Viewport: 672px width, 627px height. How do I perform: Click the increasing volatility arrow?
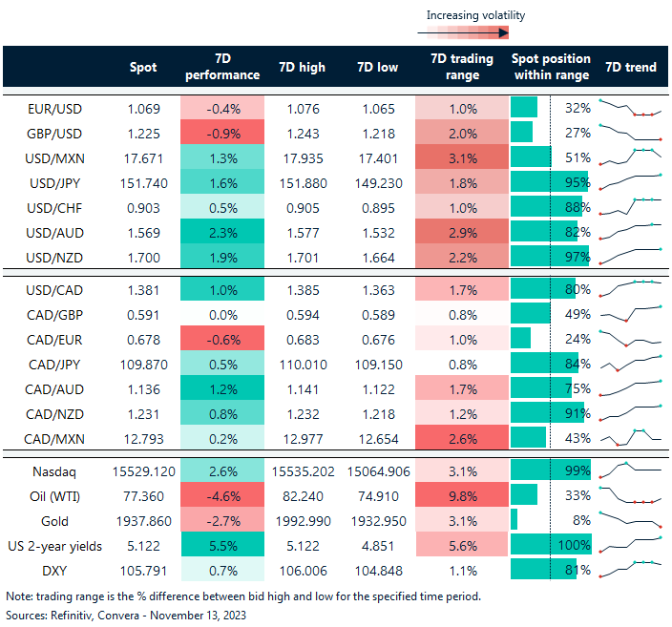point(462,32)
